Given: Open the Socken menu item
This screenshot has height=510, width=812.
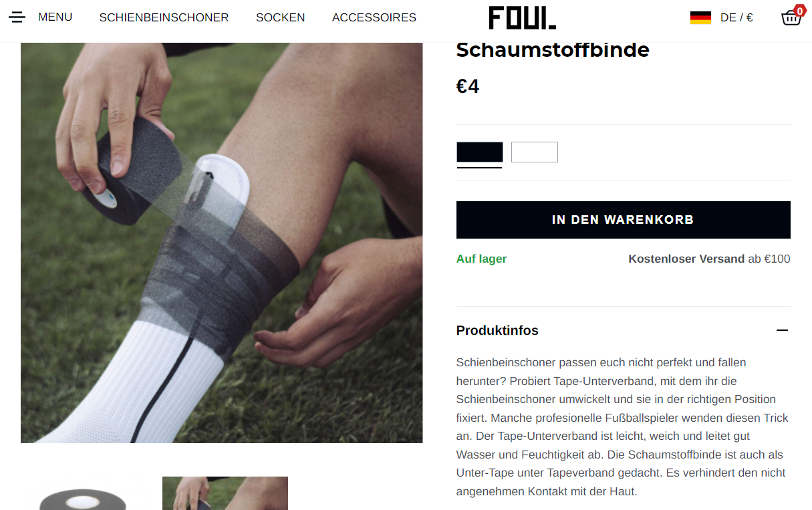Looking at the screenshot, I should (x=280, y=17).
